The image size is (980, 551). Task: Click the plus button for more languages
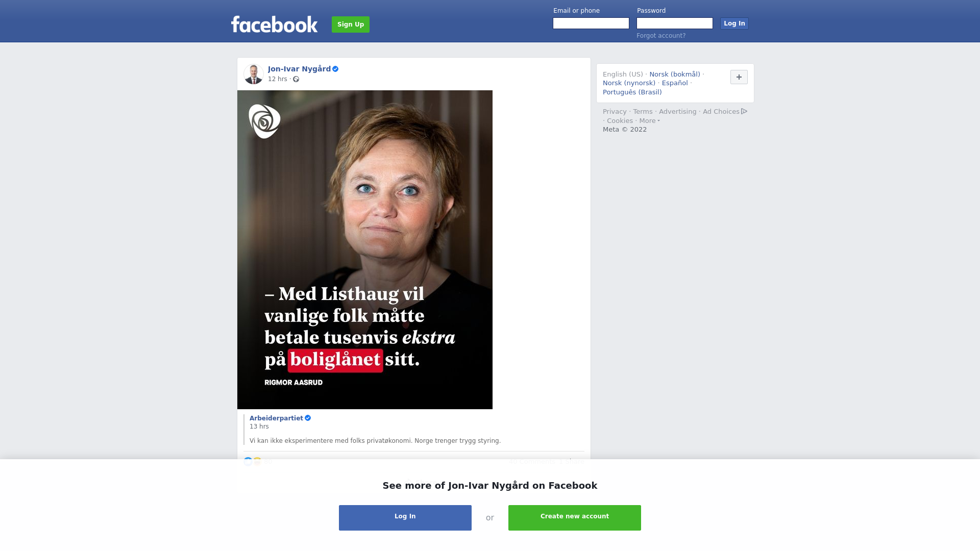(x=739, y=77)
